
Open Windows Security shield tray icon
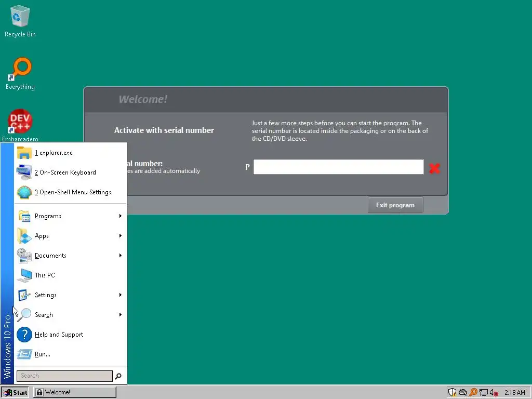[x=452, y=392]
